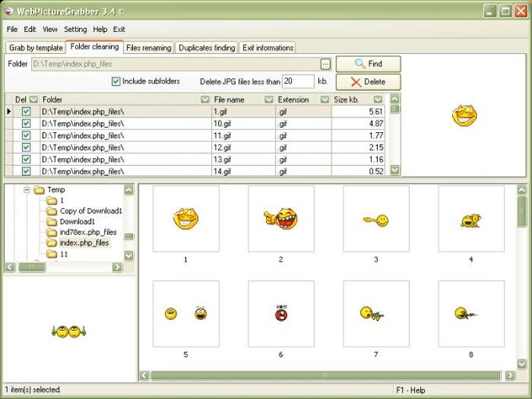Click the Delete button

[368, 82]
